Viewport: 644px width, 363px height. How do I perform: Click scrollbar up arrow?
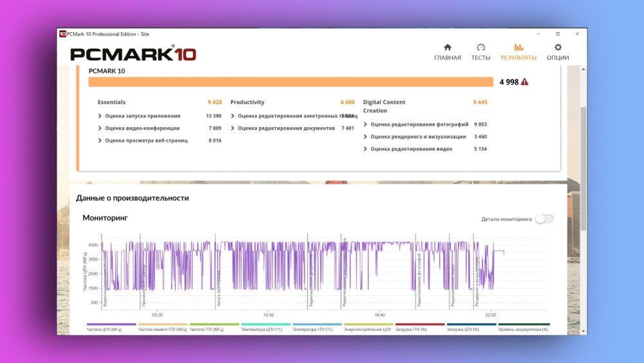pyautogui.click(x=583, y=69)
